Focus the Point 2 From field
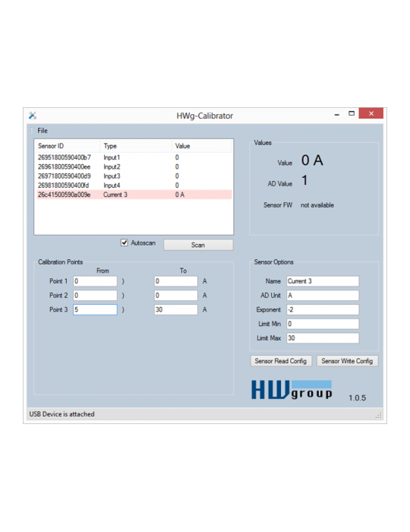The width and height of the screenshot is (410, 532). coord(95,296)
